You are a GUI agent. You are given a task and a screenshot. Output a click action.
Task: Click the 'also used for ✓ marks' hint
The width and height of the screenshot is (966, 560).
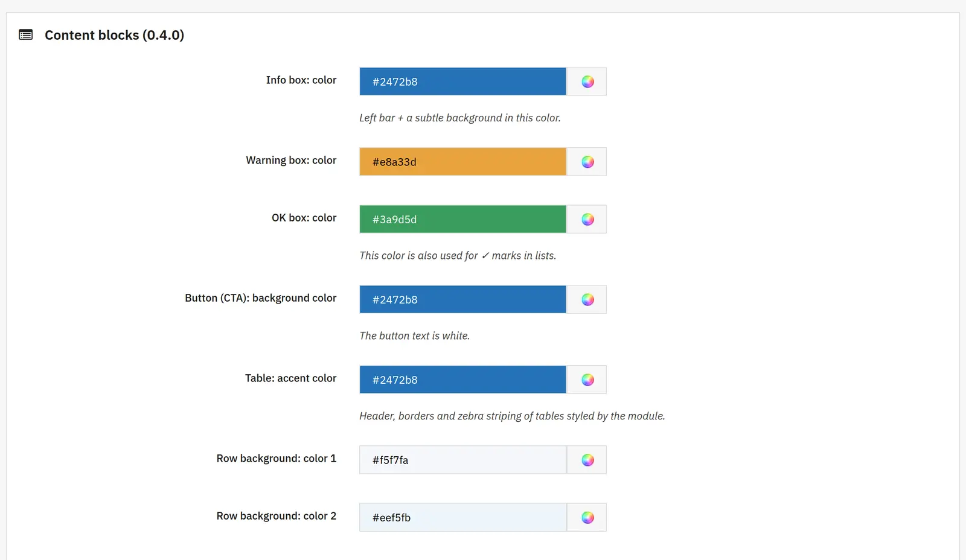[x=458, y=256]
